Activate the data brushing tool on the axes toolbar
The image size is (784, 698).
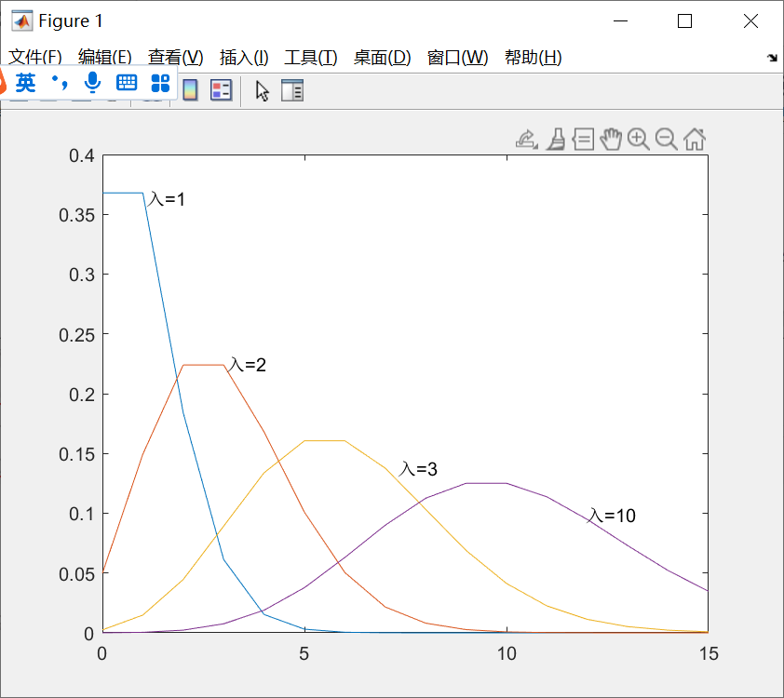(x=556, y=139)
